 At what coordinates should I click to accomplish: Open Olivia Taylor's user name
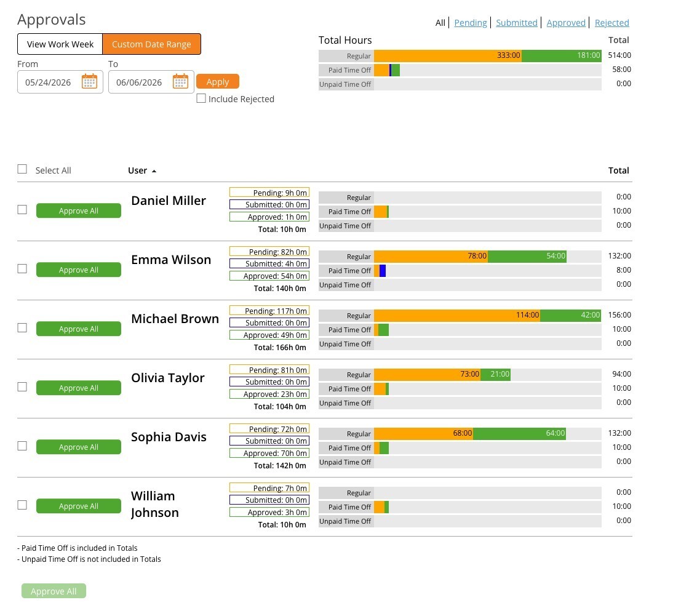click(x=168, y=378)
